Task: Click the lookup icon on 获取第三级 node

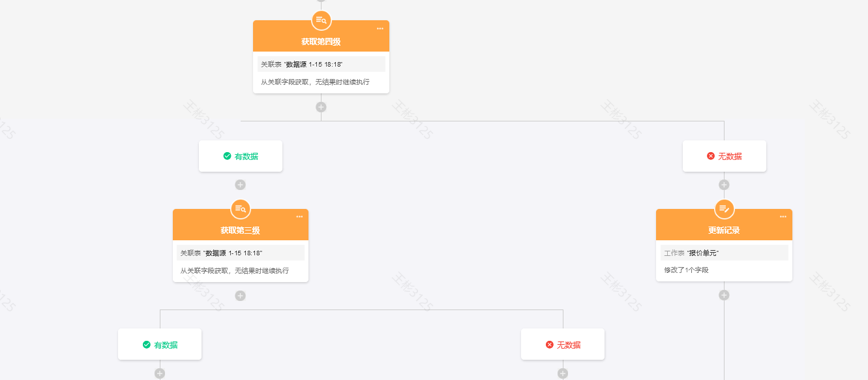Action: 241,210
